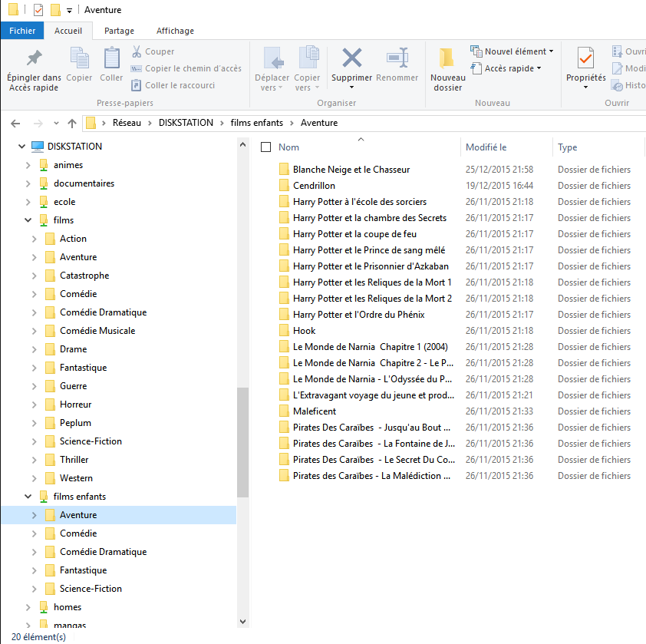This screenshot has height=644, width=646.
Task: Click the Copier vers icon
Action: 308,58
